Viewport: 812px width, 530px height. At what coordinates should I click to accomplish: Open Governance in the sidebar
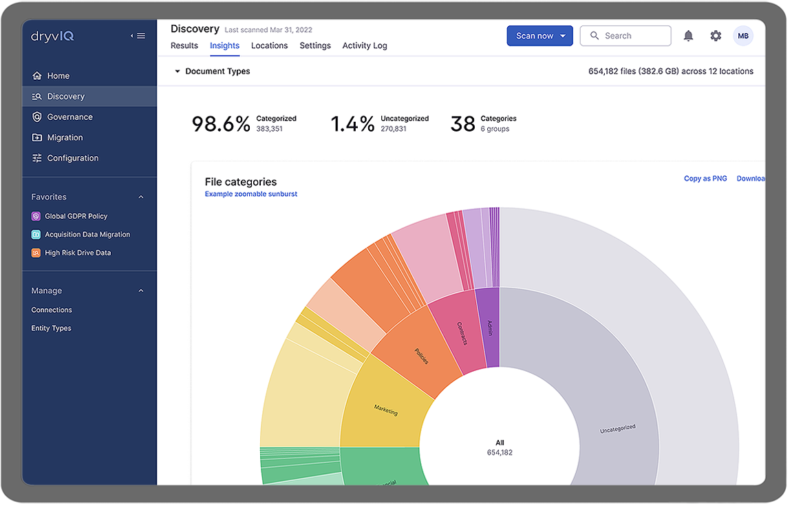pos(89,117)
